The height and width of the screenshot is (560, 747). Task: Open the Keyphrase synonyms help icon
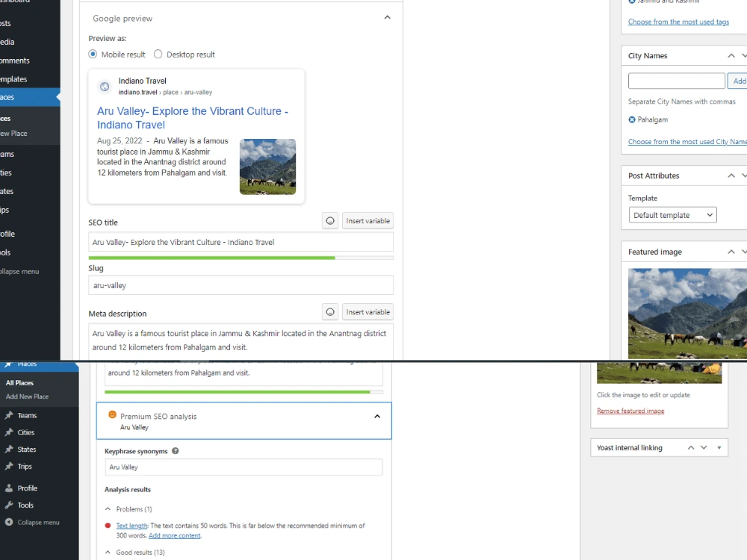point(176,451)
